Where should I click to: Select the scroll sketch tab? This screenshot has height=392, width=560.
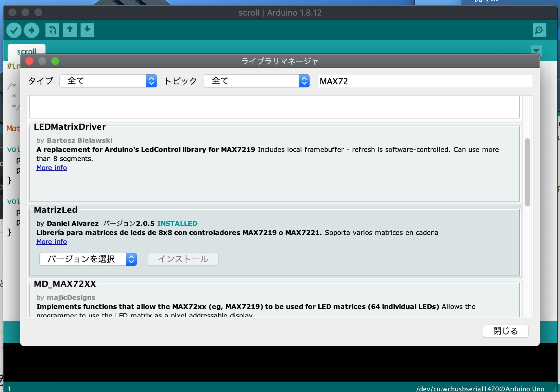pos(27,50)
